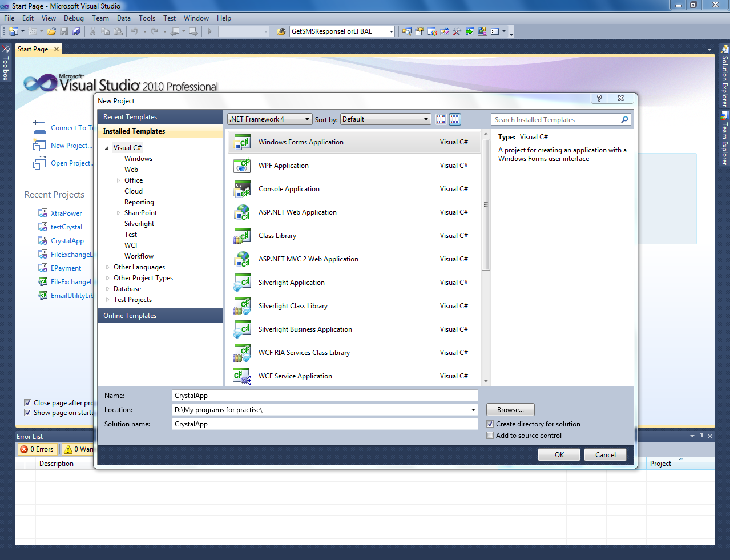Collapse the Visual C# tree node

pos(107,148)
